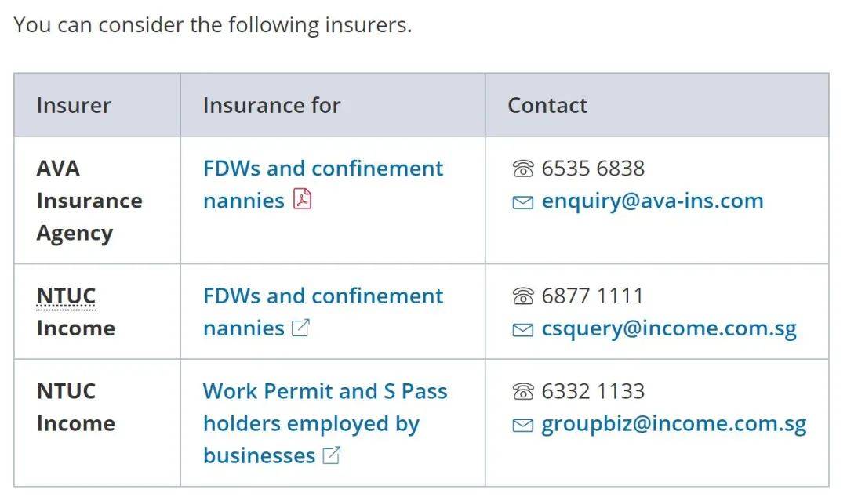Viewport: 847px width, 504px height.
Task: Click the 'Contact' column header
Action: (547, 105)
